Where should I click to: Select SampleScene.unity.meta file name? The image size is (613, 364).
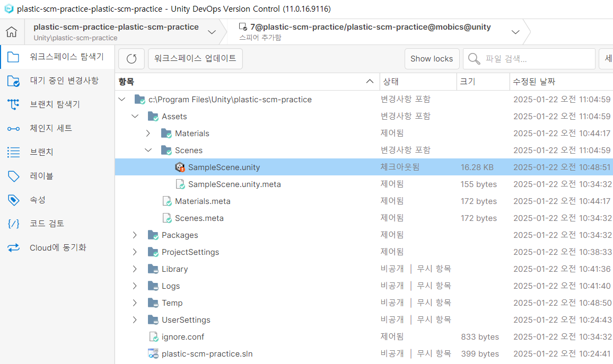tap(234, 184)
